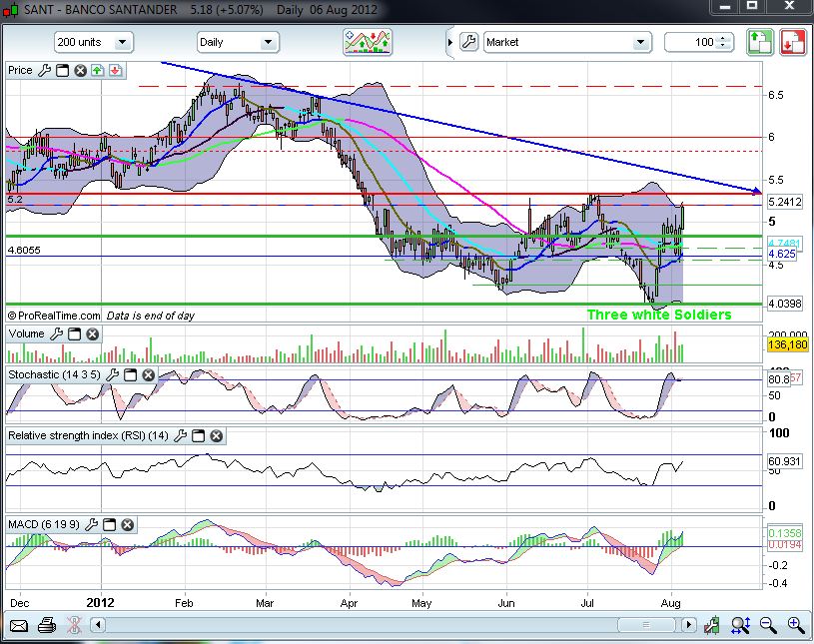Click the Three white Soldiers annotation
This screenshot has height=644, width=814.
point(659,315)
